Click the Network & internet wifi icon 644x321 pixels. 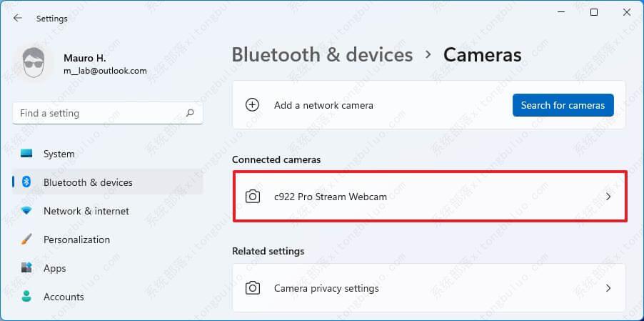[x=27, y=211]
